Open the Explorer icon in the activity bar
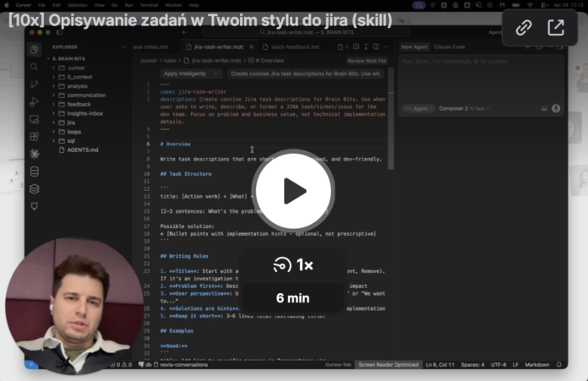Image resolution: width=588 pixels, height=381 pixels. pyautogui.click(x=34, y=50)
